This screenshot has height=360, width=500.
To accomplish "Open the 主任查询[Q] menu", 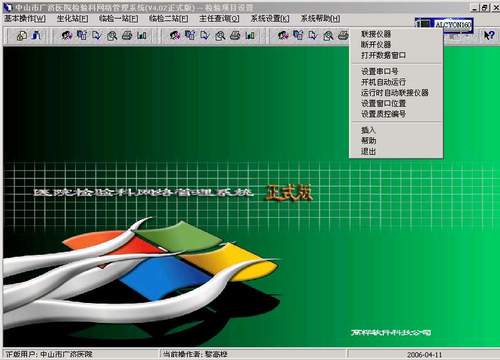I will 219,19.
